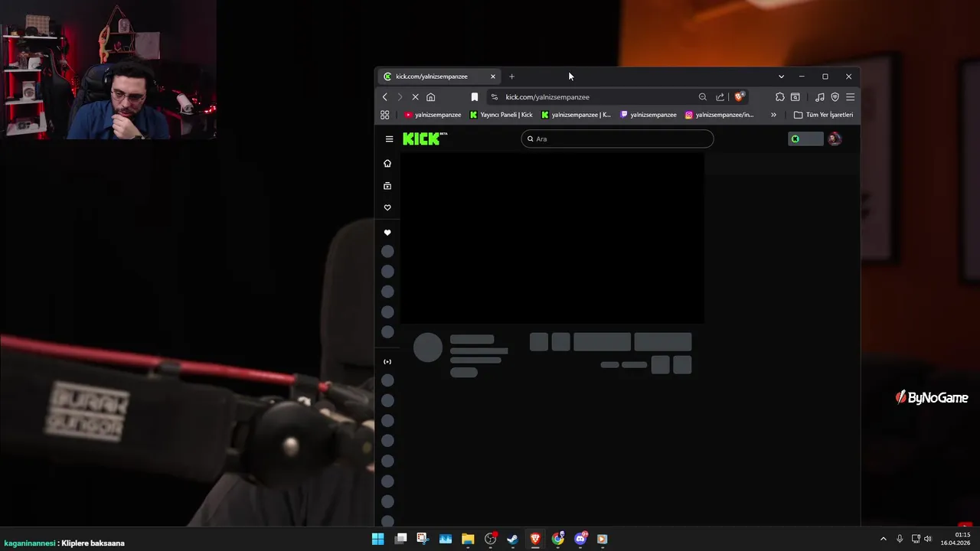
Task: Bookmark this page with the bookmark icon
Action: [x=475, y=97]
